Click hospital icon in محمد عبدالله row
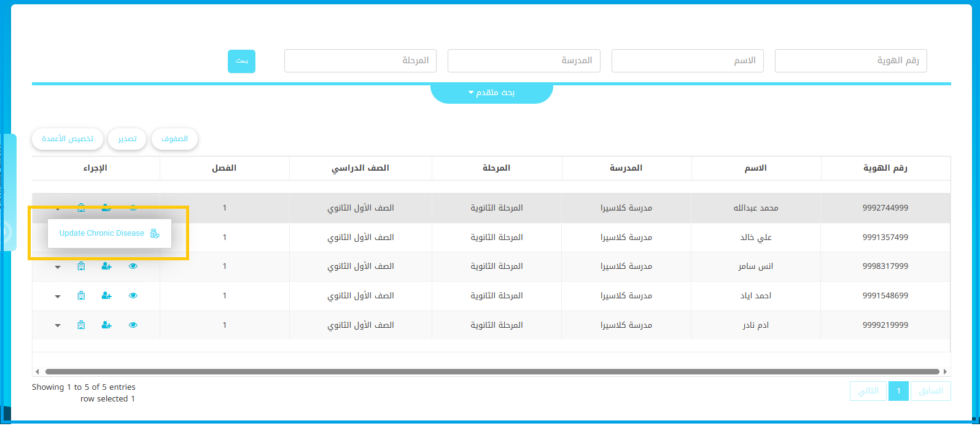This screenshot has height=426, width=980. [81, 208]
